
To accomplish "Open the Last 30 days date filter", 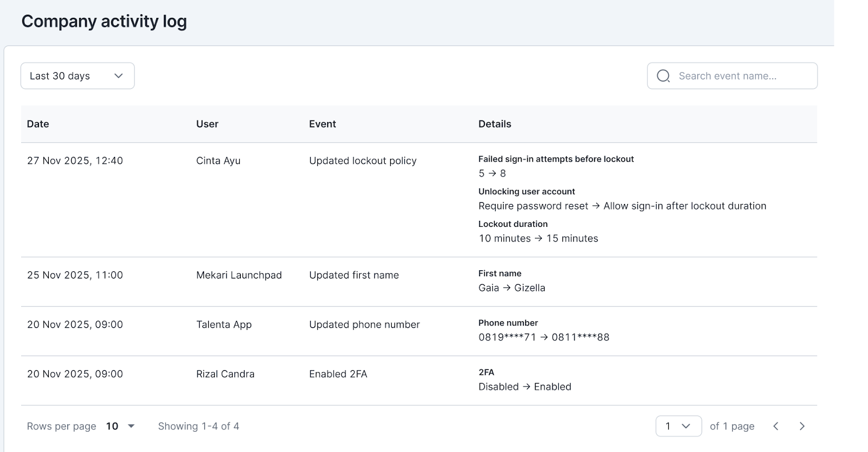I will [x=78, y=76].
